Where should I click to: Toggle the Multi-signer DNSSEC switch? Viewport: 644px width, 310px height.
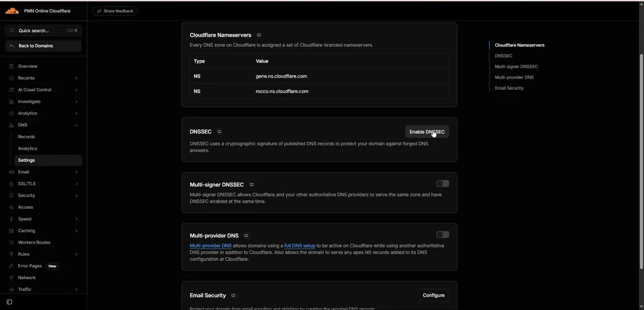point(442,184)
